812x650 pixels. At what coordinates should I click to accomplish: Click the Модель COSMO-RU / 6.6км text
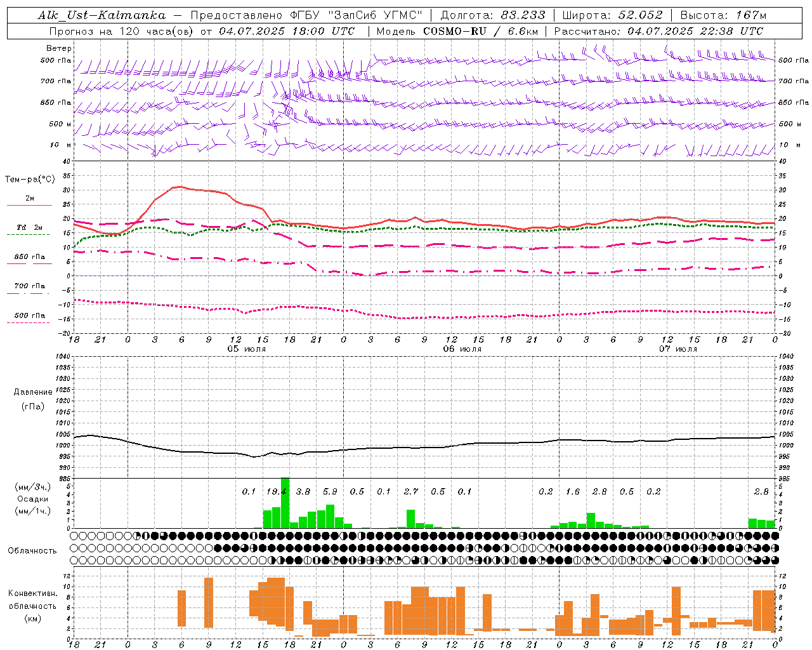tap(457, 31)
